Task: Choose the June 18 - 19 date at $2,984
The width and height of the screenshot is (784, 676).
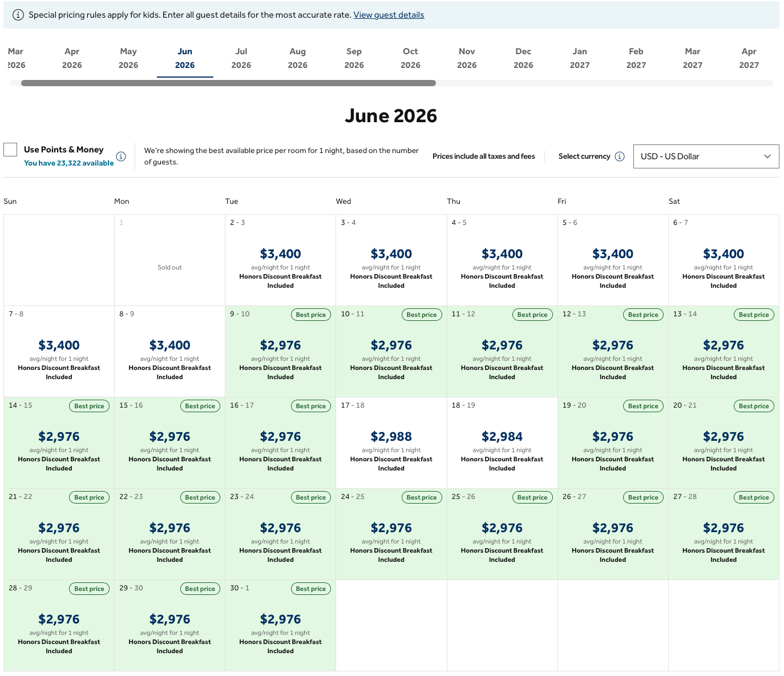Action: coord(502,442)
